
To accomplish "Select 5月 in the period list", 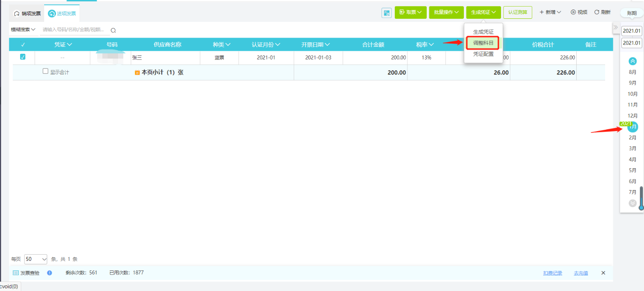I will click(633, 170).
